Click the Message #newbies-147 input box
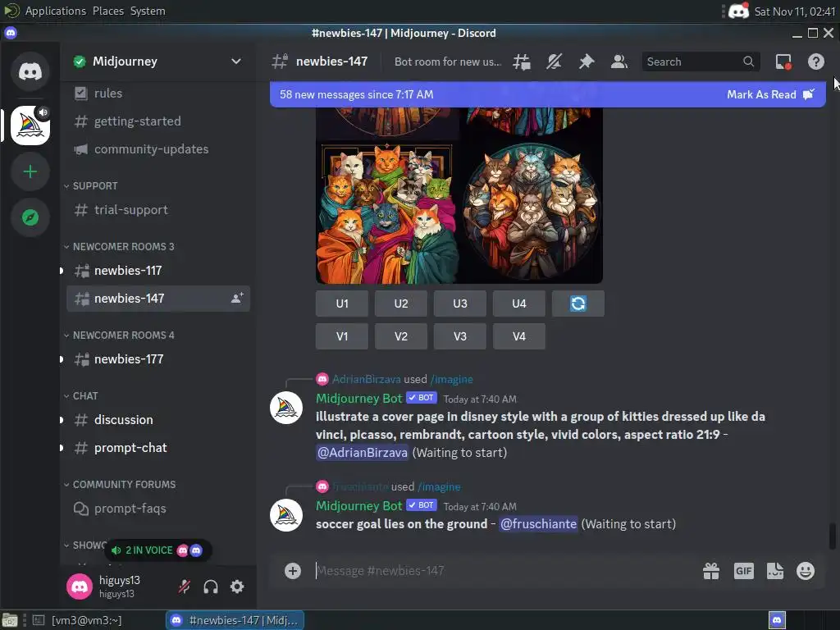This screenshot has height=630, width=840. point(504,571)
